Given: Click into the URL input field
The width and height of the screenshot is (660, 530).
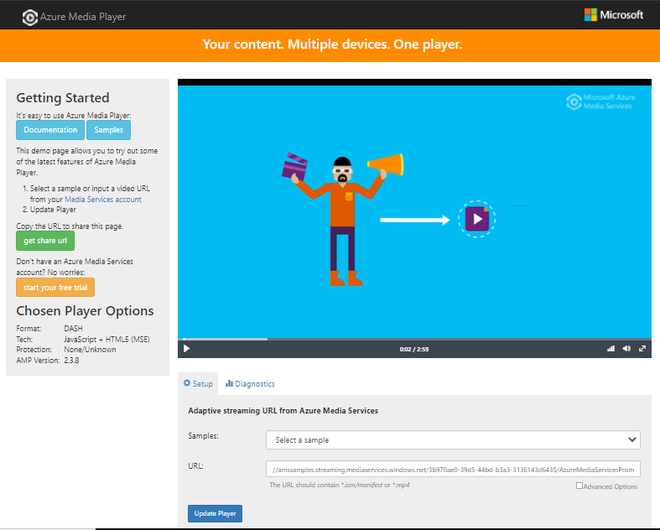Looking at the screenshot, I should coord(453,469).
